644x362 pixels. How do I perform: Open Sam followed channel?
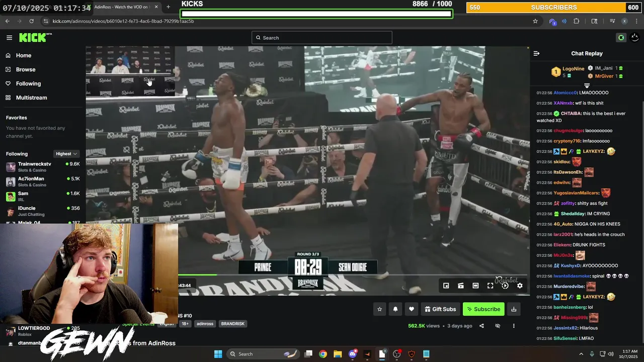43,196
